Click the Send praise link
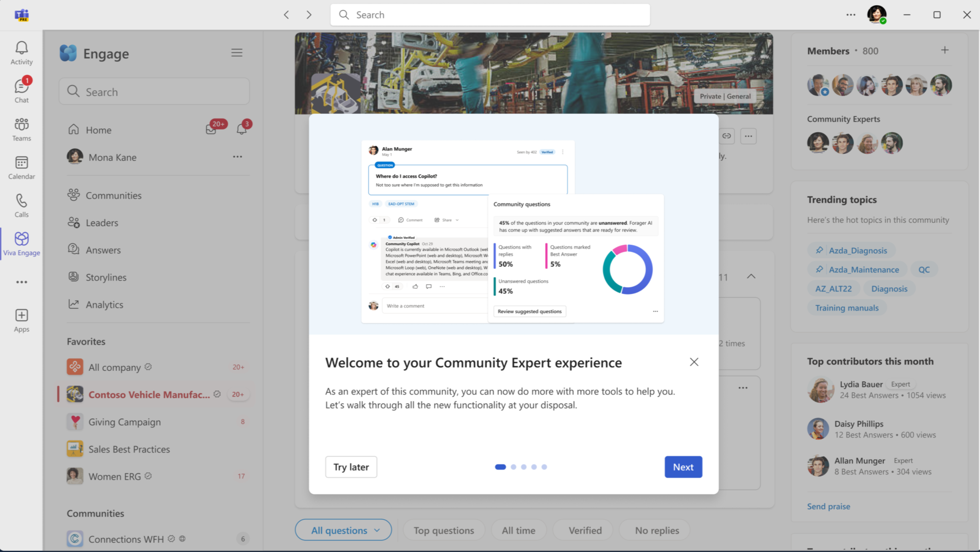 tap(828, 506)
